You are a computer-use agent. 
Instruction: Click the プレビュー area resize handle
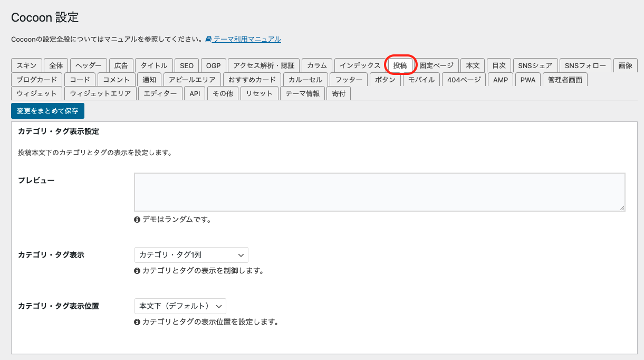(x=622, y=209)
